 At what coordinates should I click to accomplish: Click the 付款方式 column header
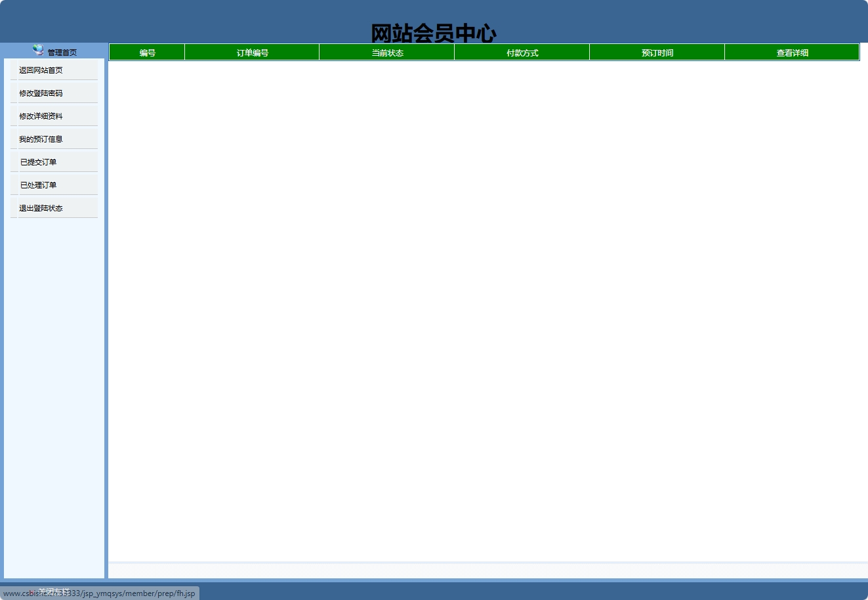click(522, 52)
